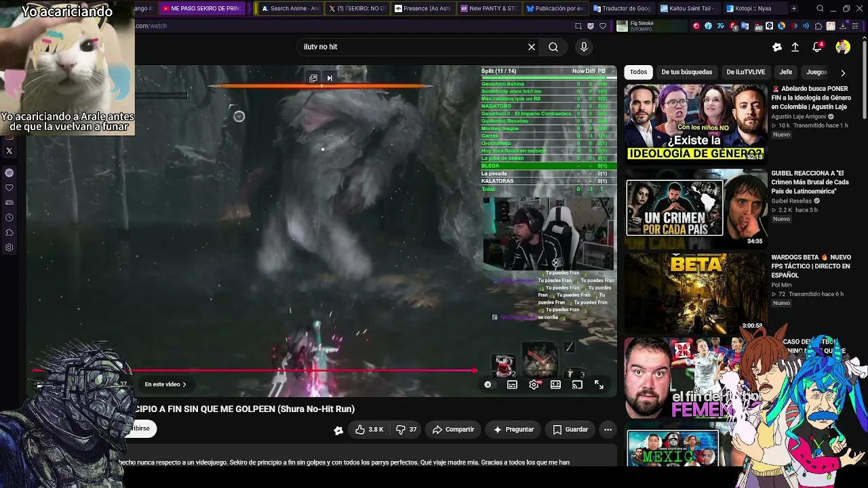Open the browser privacy shield icon

pos(591,26)
